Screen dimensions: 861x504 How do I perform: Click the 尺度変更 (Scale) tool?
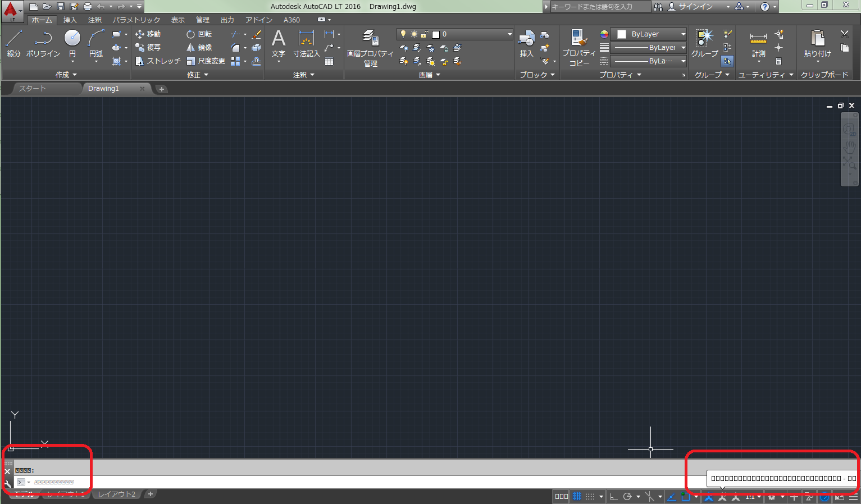pos(206,61)
